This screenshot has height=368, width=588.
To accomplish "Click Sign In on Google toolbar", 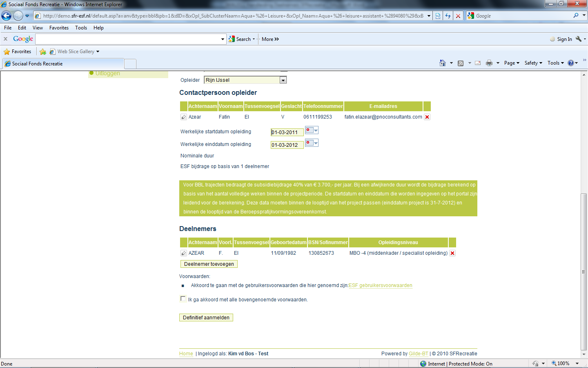I will point(561,39).
